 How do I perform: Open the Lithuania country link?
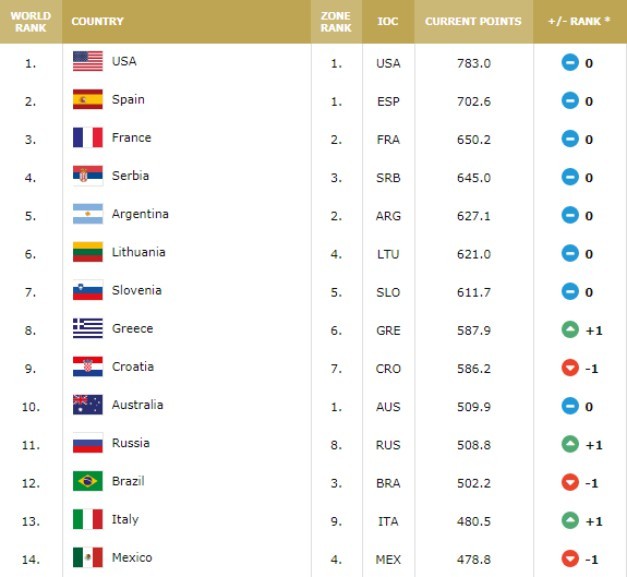[x=138, y=252]
